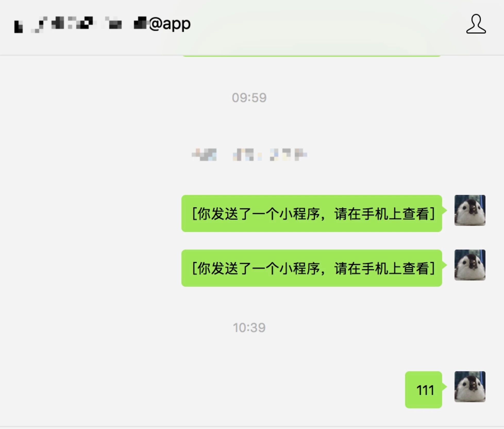Viewport: 504px width, 429px height.
Task: Open the chat info profile icon
Action: coord(476,24)
